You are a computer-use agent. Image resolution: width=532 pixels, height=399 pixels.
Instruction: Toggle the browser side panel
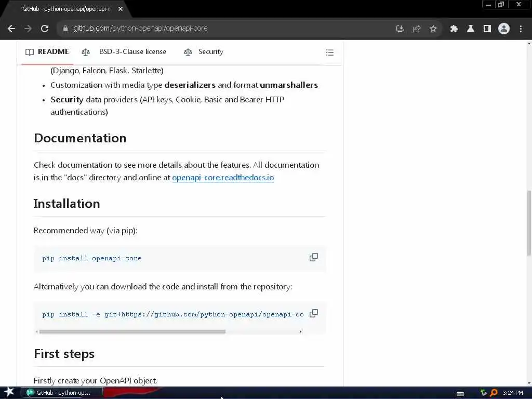point(487,29)
